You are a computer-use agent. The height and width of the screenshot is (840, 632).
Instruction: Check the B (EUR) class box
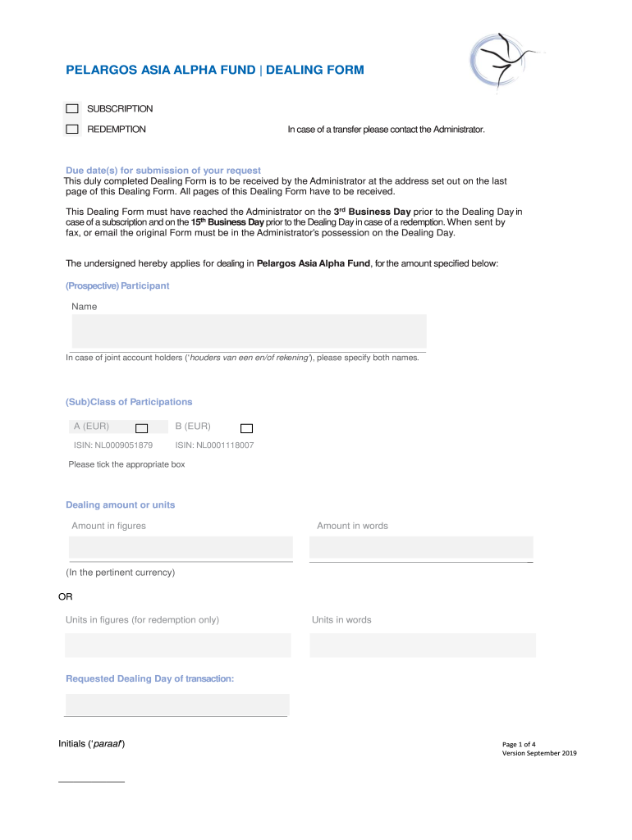point(246,427)
